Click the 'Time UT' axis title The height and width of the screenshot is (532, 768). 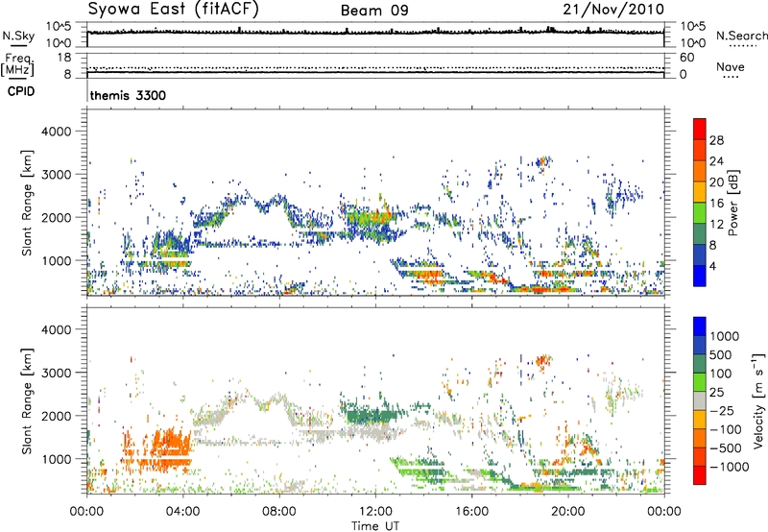point(375,526)
